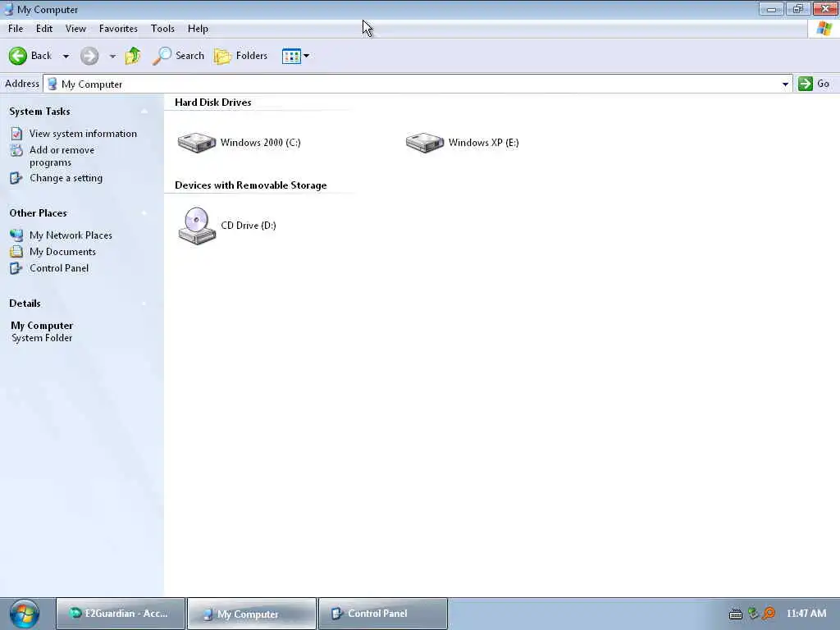
Task: Open View system information link
Action: tap(83, 134)
